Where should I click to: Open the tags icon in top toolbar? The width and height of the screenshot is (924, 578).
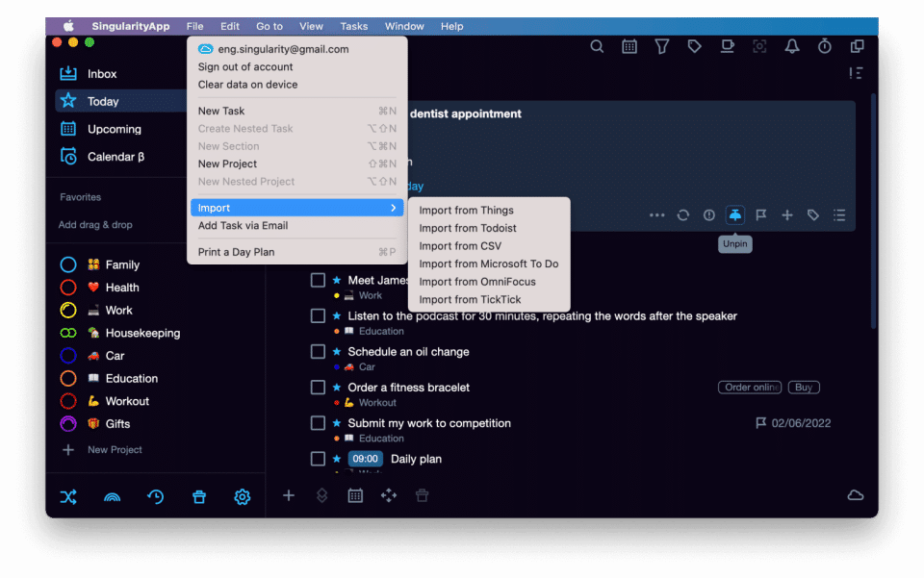(694, 46)
